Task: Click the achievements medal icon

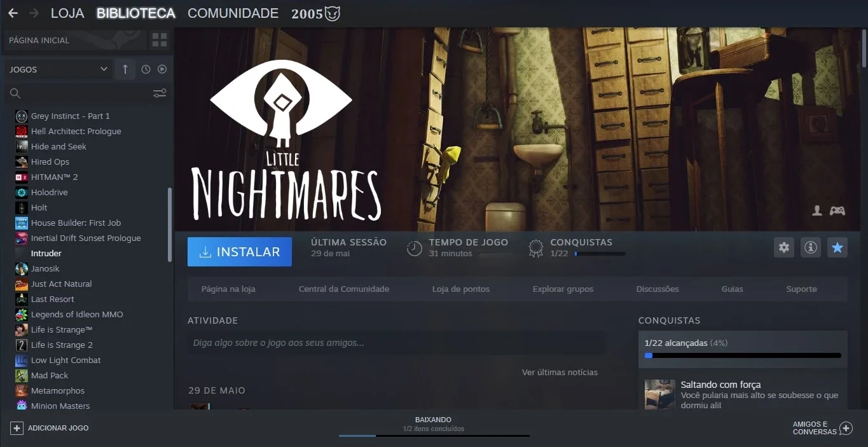Action: [x=536, y=248]
